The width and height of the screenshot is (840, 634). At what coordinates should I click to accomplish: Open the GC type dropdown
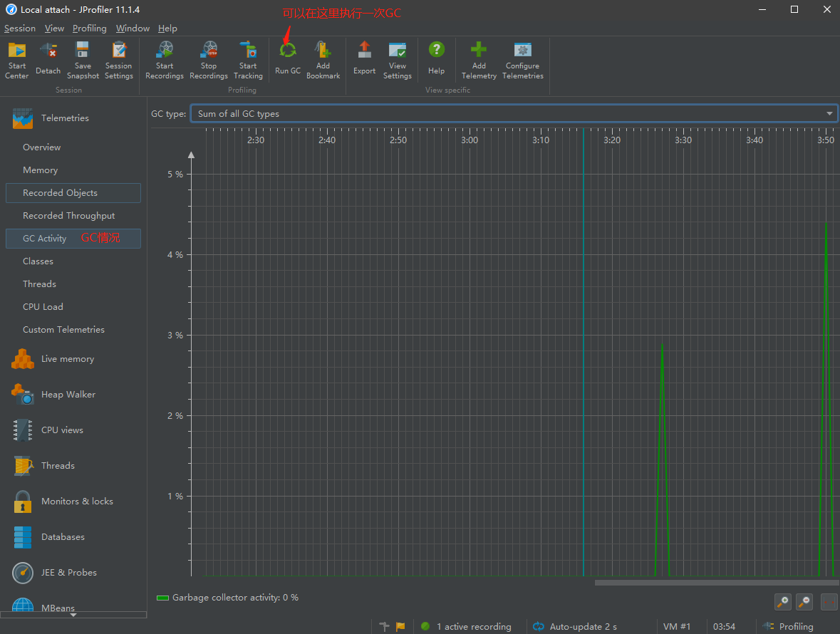pos(829,113)
